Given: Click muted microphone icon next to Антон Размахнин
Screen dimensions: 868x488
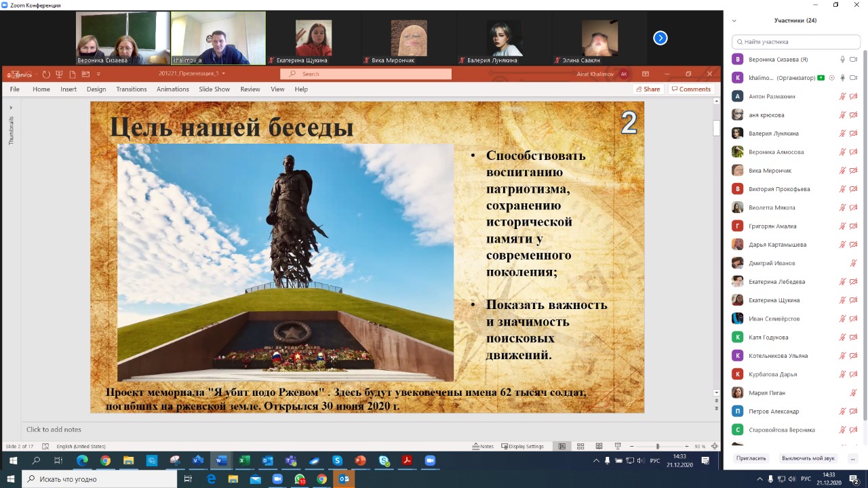Looking at the screenshot, I should (x=843, y=96).
